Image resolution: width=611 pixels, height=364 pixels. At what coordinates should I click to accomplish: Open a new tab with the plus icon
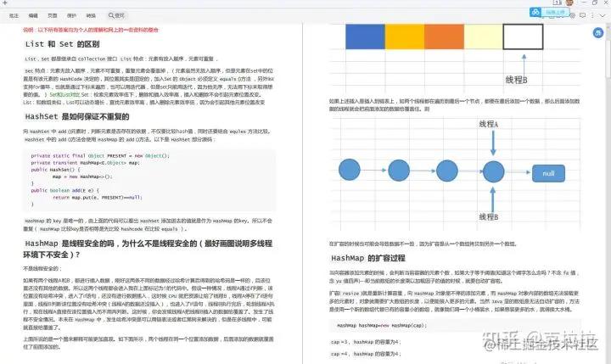tap(5, 3)
